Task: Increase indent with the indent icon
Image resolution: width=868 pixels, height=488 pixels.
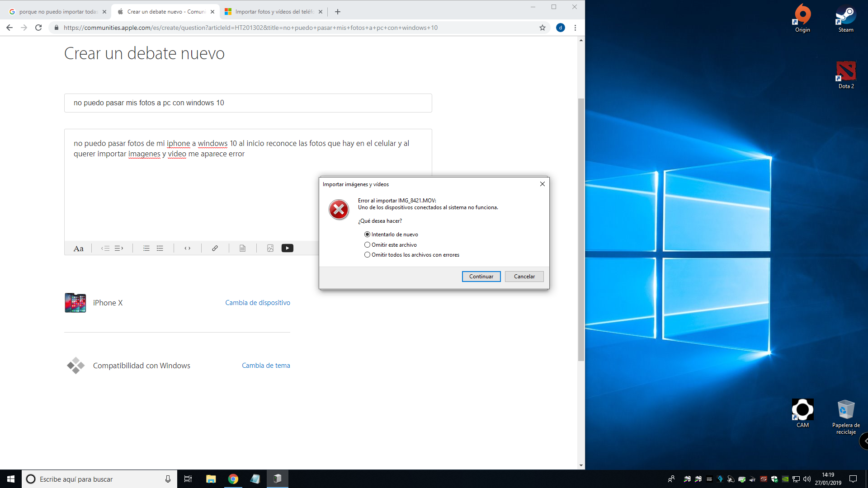Action: point(119,248)
